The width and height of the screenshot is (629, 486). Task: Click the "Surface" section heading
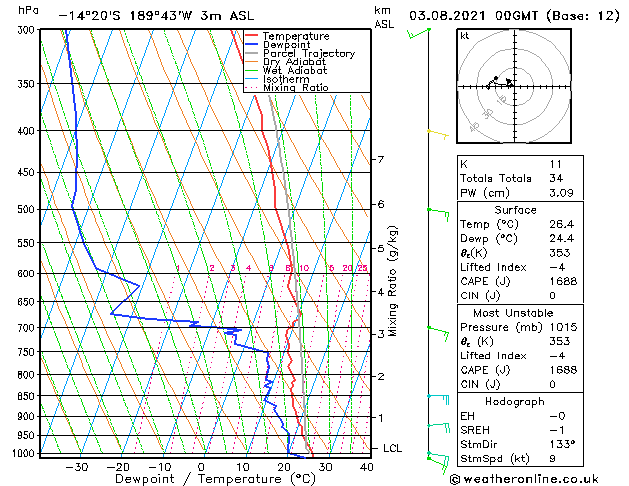(x=515, y=210)
